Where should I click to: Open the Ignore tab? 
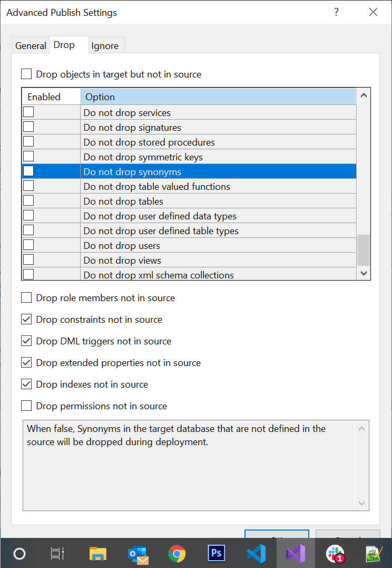tap(105, 46)
